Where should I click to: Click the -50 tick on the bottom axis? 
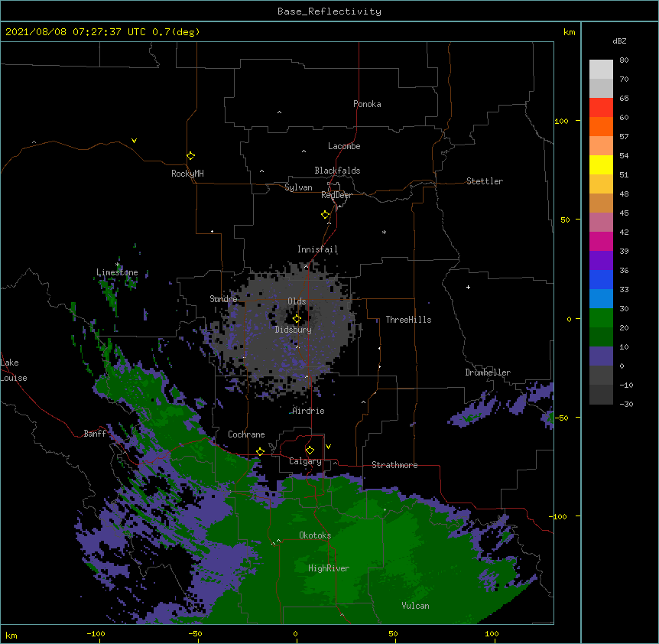click(x=195, y=634)
